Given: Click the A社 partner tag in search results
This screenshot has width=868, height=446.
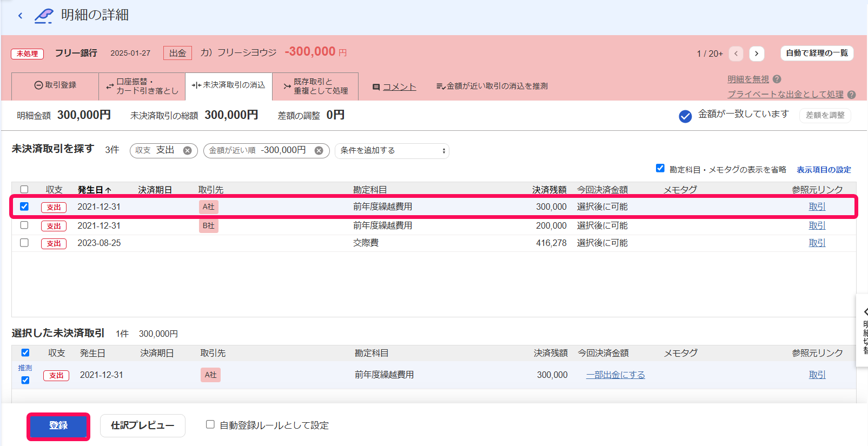Looking at the screenshot, I should coord(209,207).
